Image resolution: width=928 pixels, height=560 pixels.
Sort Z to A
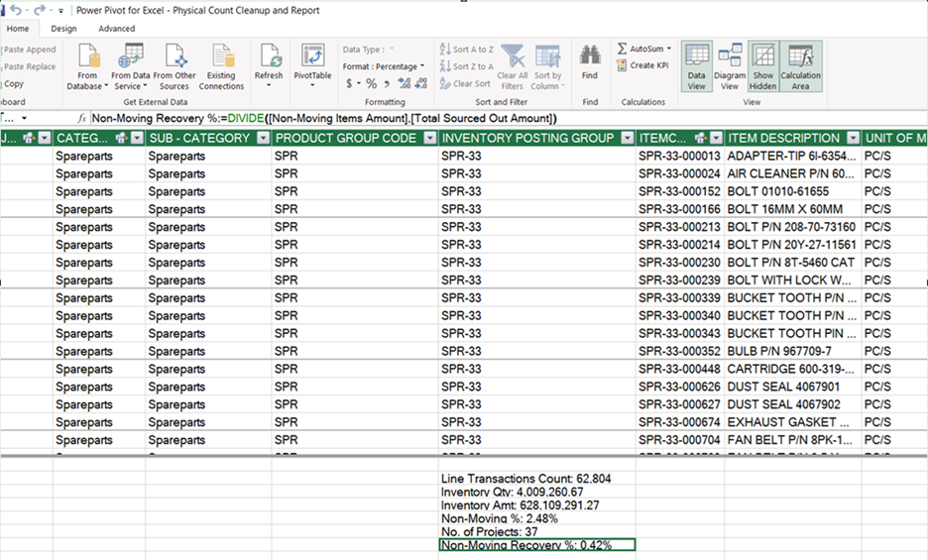tap(467, 66)
